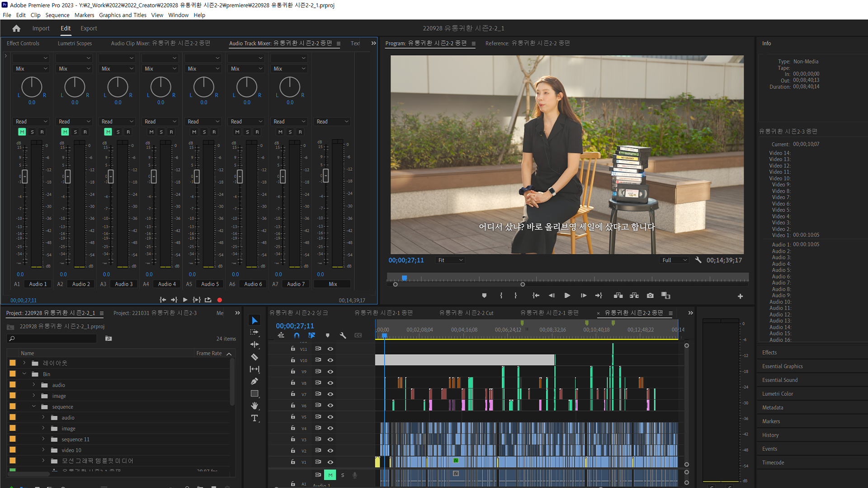Open the Sequence menu
Image resolution: width=868 pixels, height=488 pixels.
click(57, 15)
